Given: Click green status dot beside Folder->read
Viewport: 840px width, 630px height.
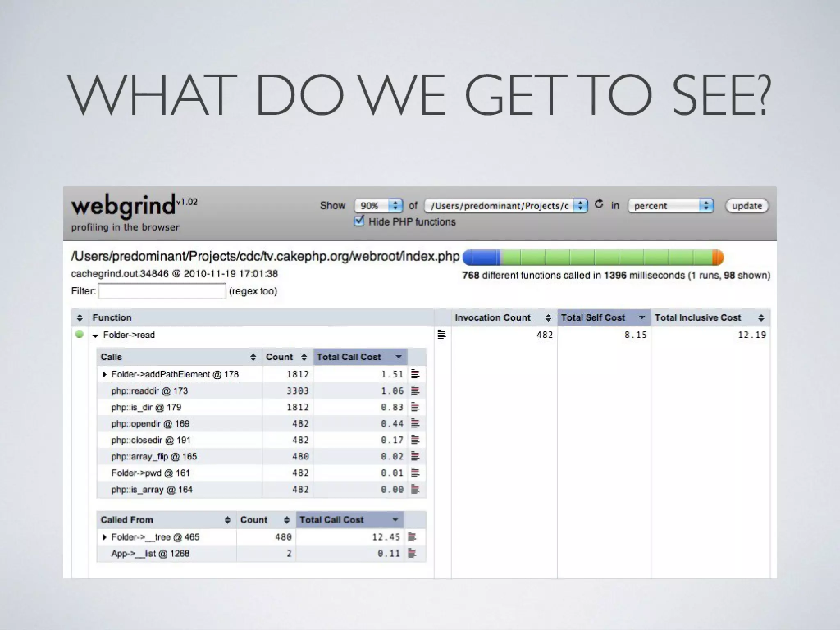Looking at the screenshot, I should [x=80, y=334].
